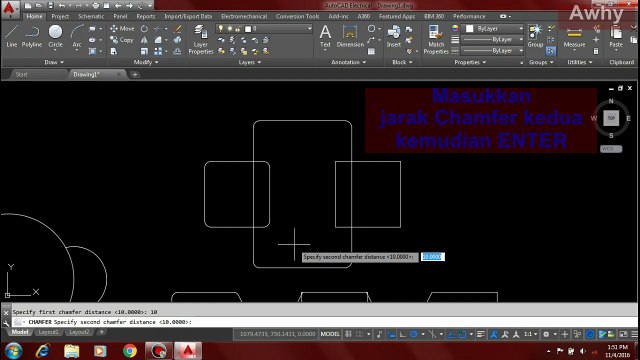The image size is (640, 360).
Task: Open the Electromechanical ribbon tab
Action: 244,16
